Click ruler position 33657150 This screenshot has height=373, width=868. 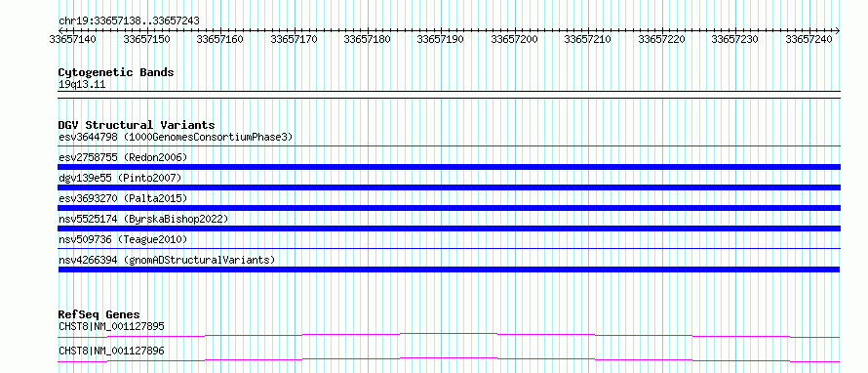146,39
